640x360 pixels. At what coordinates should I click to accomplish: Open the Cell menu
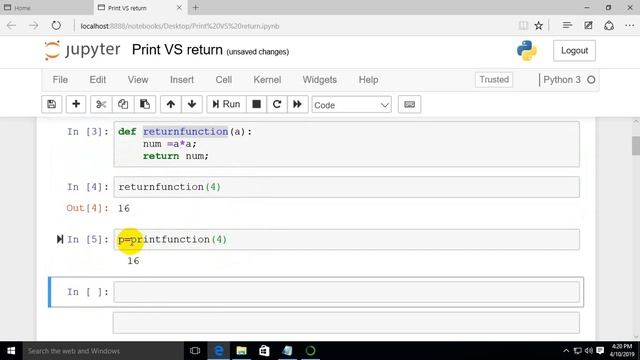[224, 80]
